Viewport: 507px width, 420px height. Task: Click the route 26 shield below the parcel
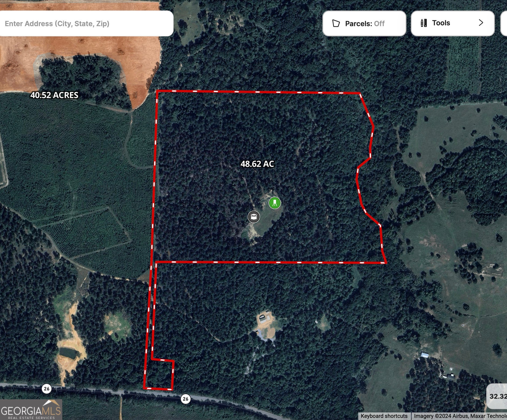[x=185, y=399]
